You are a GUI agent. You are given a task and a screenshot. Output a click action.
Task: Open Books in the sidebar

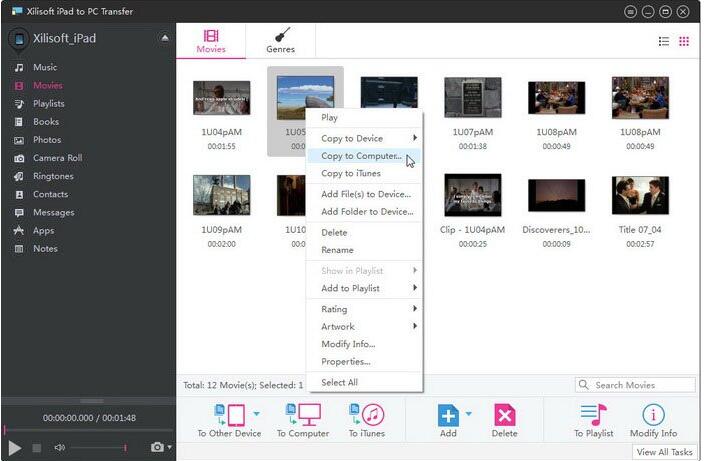46,122
